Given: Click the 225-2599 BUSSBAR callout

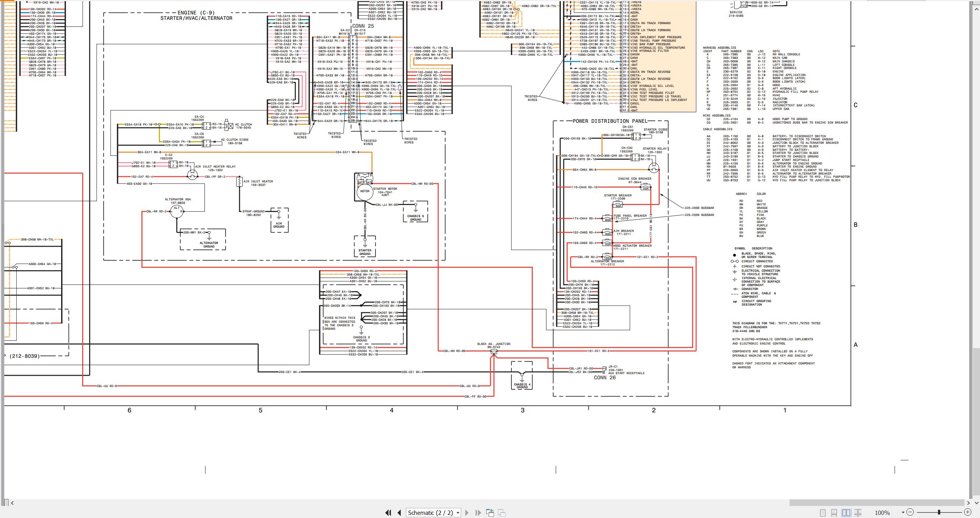Looking at the screenshot, I should (699, 215).
